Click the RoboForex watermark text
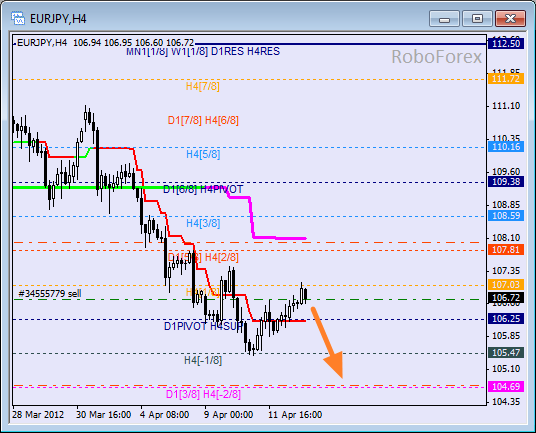Viewport: 536px width, 433px height. pyautogui.click(x=437, y=56)
